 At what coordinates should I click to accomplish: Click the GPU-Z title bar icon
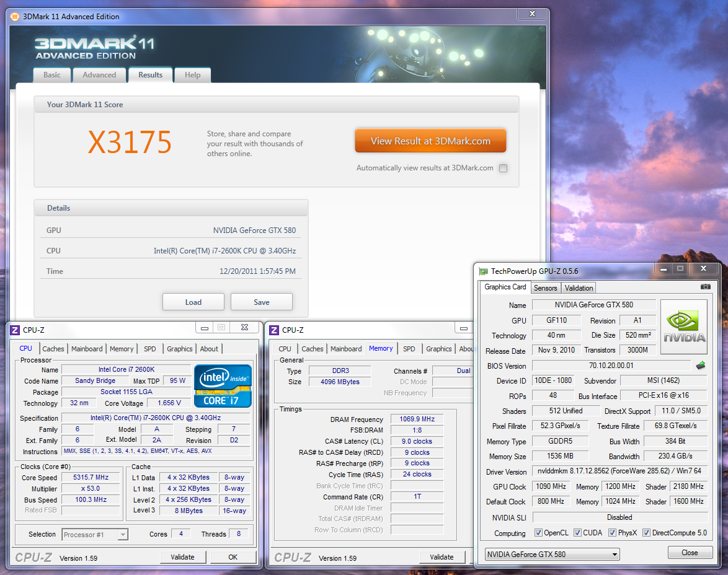pyautogui.click(x=483, y=271)
